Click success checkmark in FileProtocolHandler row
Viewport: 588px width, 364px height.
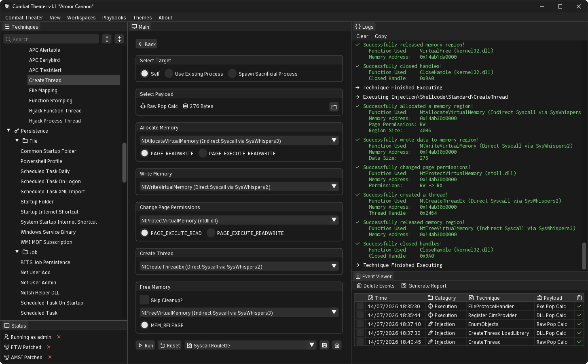[579, 307]
